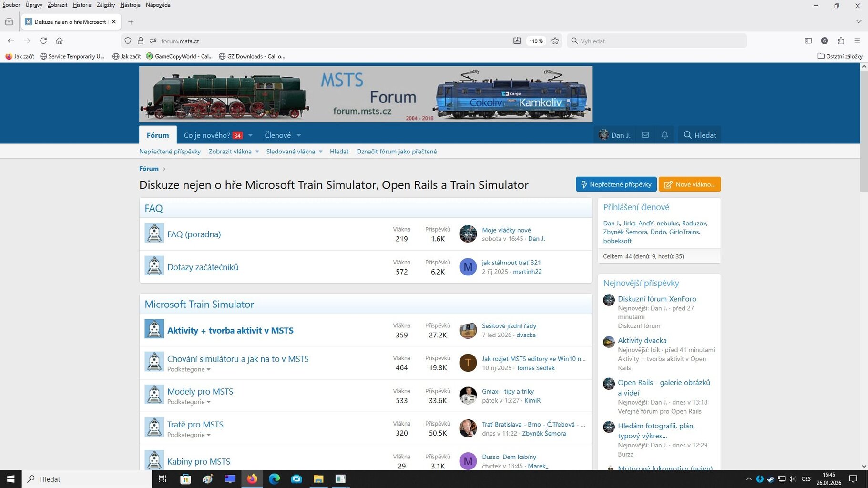Open the Firefox hamburger application menu
Screen dimensions: 868x488
tap(857, 41)
